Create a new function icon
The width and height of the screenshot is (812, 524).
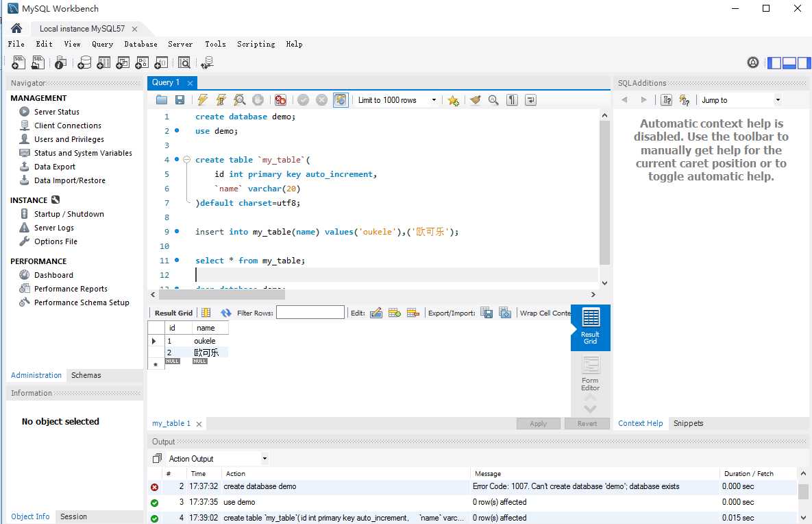[161, 62]
